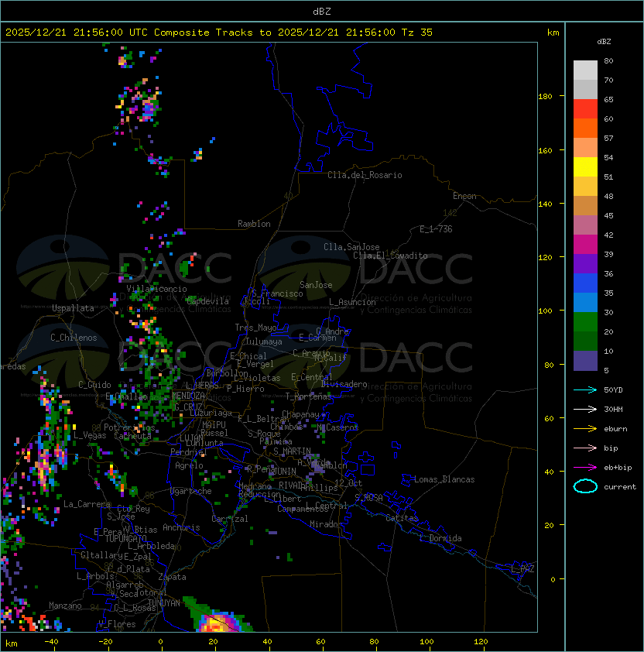Click the -20 km axis label

105,642
